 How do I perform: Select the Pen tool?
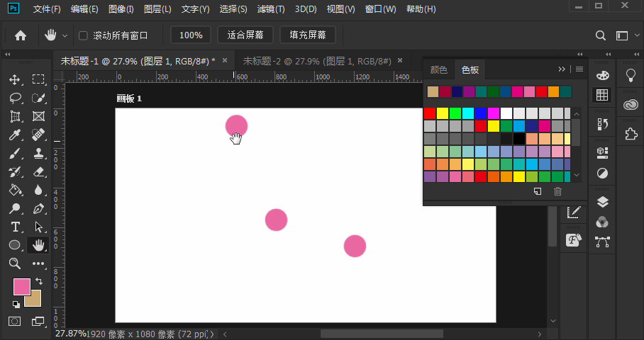click(38, 209)
